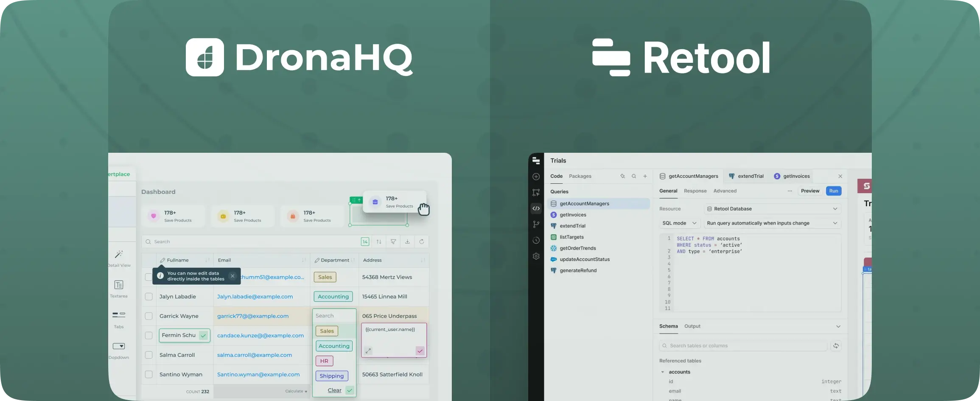Click the Clear link in the department filter
This screenshot has width=980, height=401.
click(x=333, y=390)
